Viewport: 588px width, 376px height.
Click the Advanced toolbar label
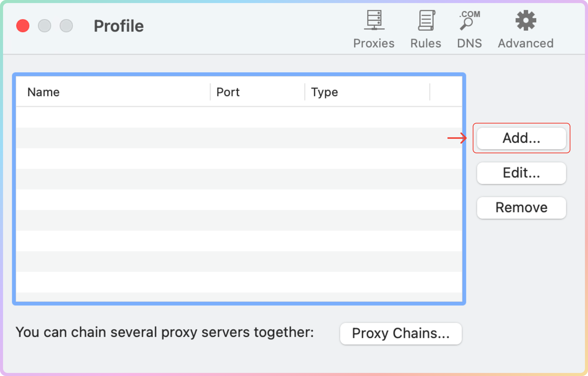point(526,43)
